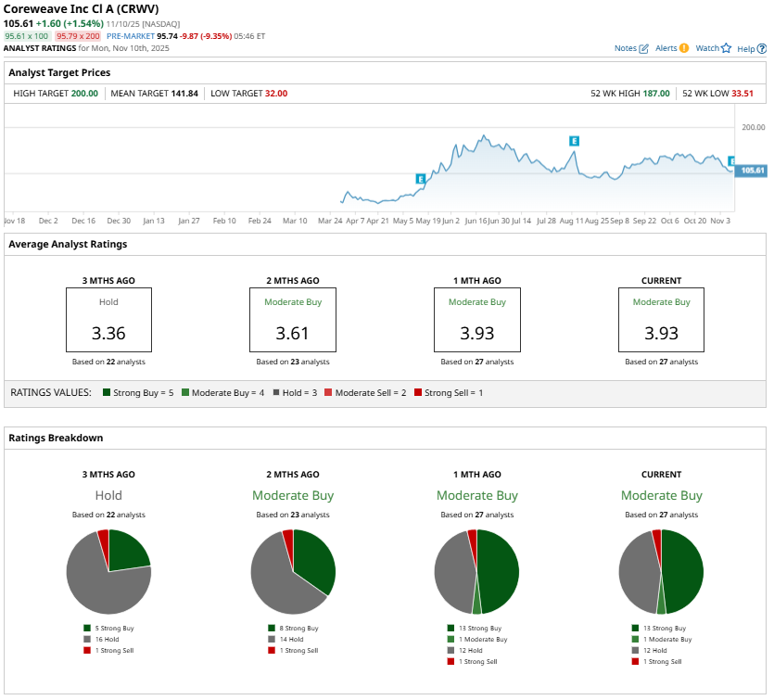Select the earnings E marker near May 19

[x=421, y=178]
